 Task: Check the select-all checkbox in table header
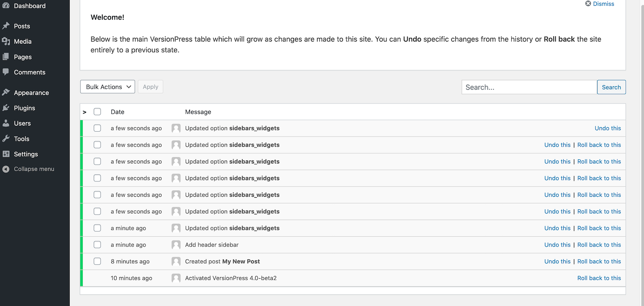click(x=97, y=112)
